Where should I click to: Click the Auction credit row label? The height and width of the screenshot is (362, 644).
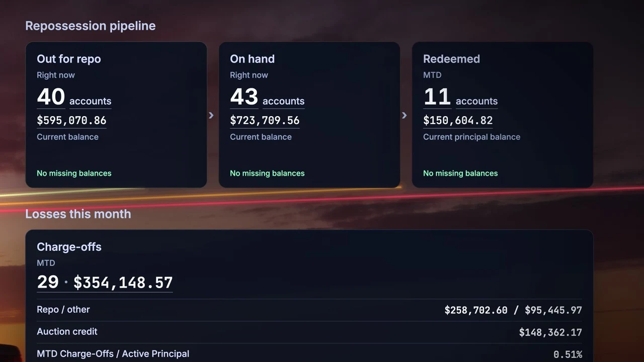(67, 332)
